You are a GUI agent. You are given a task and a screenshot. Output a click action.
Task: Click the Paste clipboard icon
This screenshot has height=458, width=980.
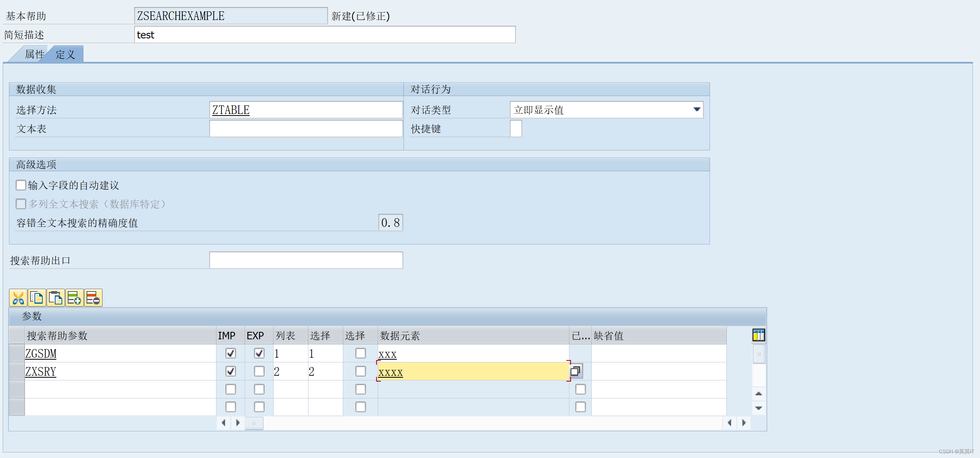tap(56, 298)
